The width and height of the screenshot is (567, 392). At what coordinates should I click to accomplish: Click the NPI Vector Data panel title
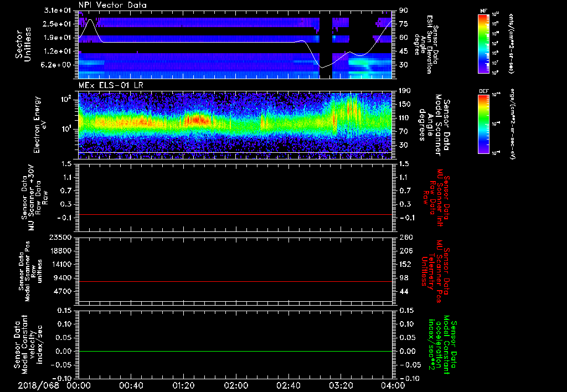click(112, 5)
